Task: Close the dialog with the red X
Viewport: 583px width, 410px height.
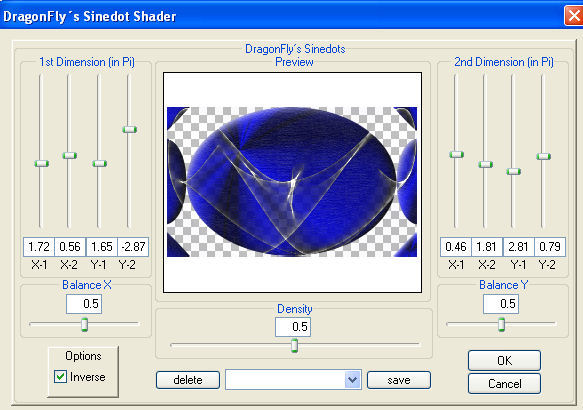Action: coord(573,16)
